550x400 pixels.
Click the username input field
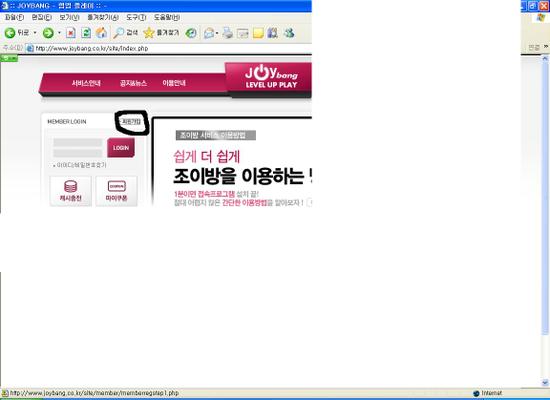pyautogui.click(x=78, y=142)
